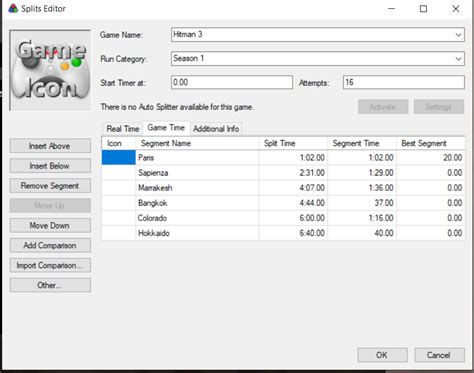Click the Move Down button

pos(50,226)
